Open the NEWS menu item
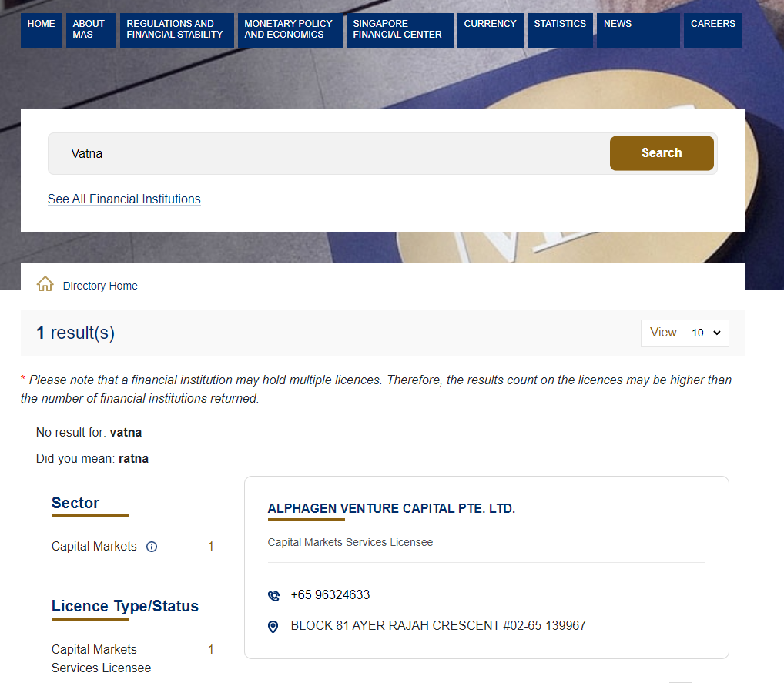 [638, 30]
